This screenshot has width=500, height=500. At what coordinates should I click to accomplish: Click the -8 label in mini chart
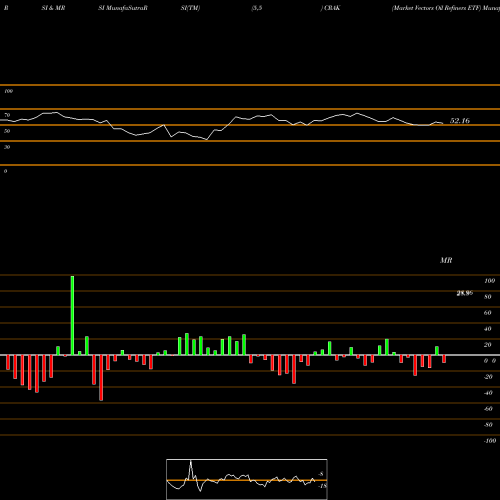click(x=321, y=474)
